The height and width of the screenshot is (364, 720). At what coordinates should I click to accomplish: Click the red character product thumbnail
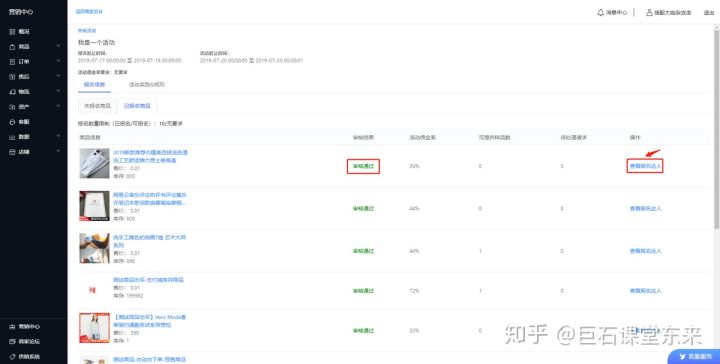click(92, 290)
